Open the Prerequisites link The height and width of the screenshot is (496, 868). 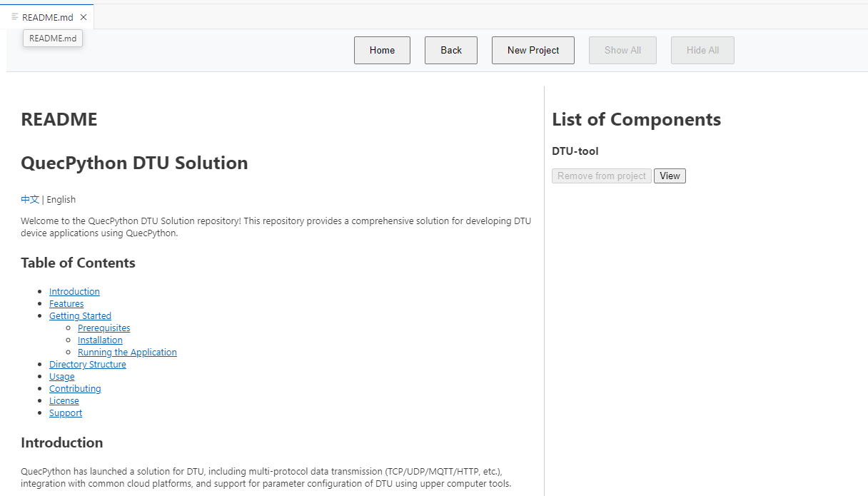tap(104, 328)
